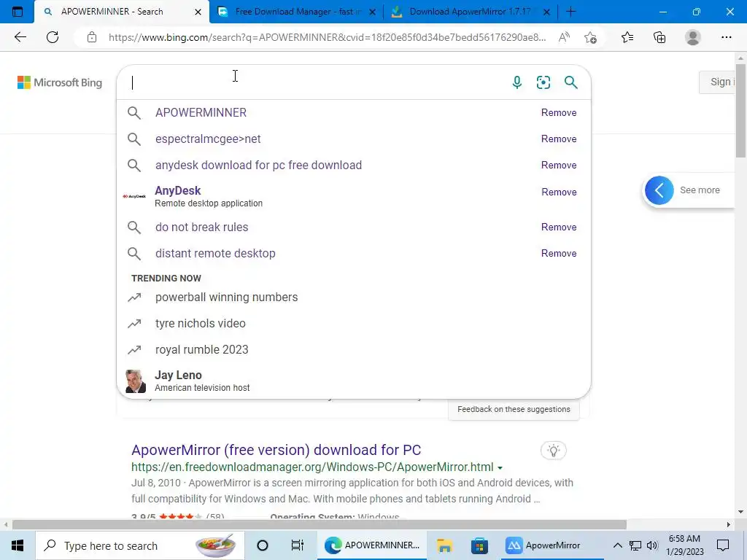Open volume control tray icon

652,545
